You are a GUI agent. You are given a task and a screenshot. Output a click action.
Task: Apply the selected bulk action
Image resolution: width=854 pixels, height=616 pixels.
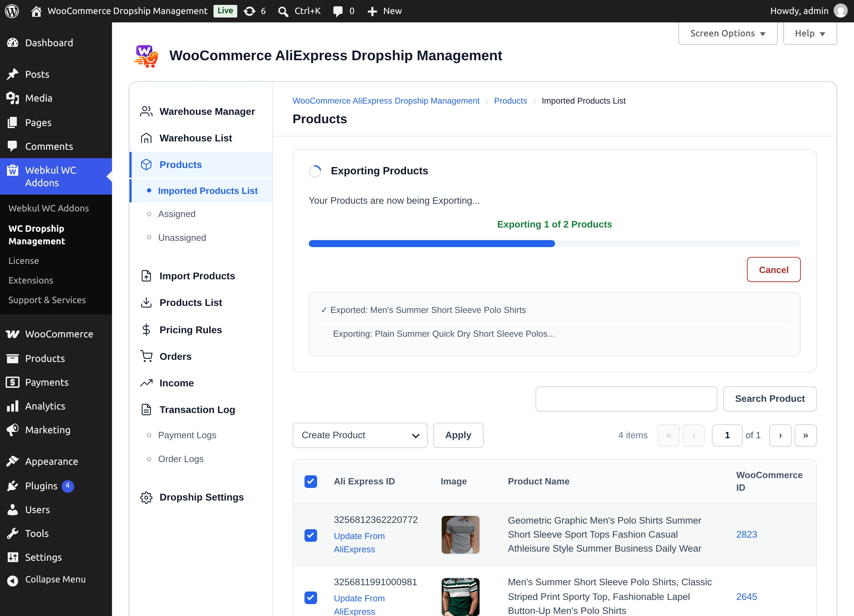coord(458,435)
